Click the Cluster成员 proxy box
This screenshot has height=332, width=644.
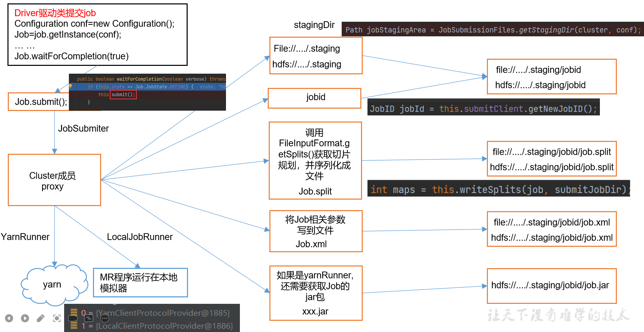click(x=54, y=180)
